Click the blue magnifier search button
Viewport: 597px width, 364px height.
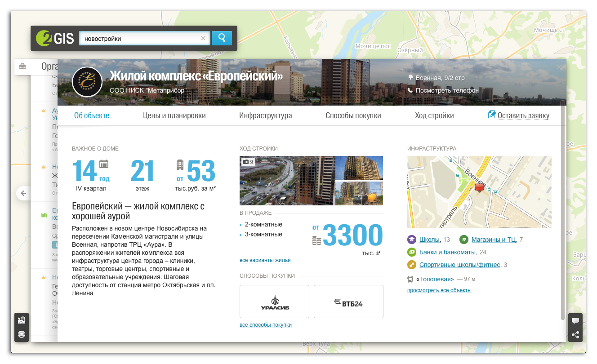click(222, 38)
